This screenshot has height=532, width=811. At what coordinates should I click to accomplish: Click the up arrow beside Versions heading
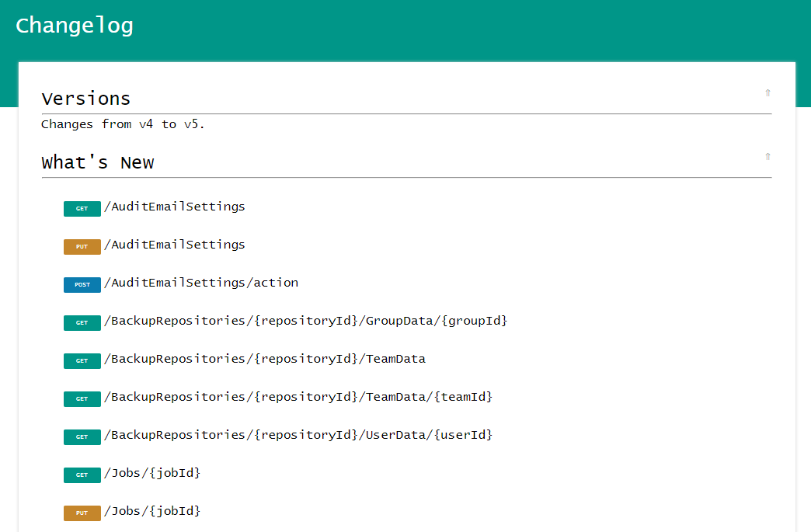click(x=767, y=93)
